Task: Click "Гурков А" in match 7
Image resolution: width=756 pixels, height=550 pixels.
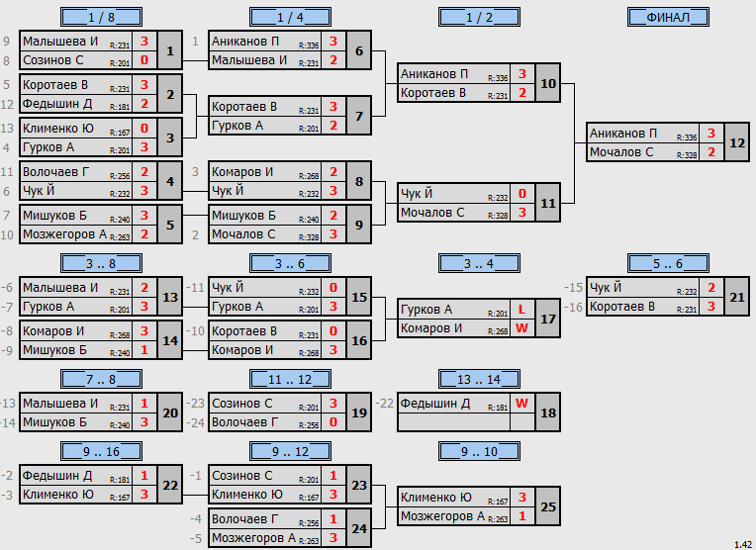Action: click(237, 126)
